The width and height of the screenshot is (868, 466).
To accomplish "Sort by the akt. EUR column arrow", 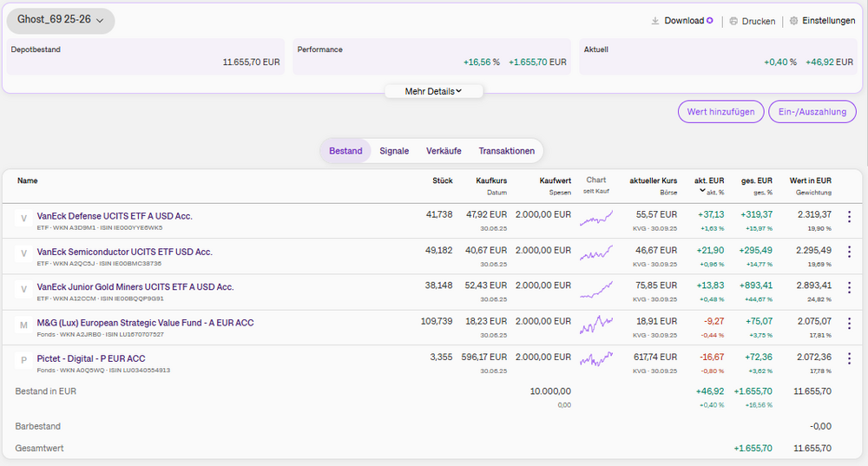I will click(703, 191).
